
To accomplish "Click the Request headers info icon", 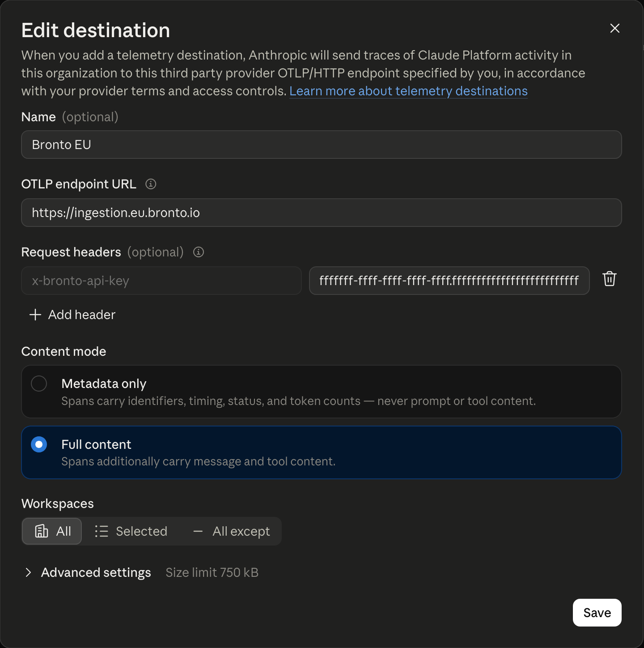I will [199, 252].
